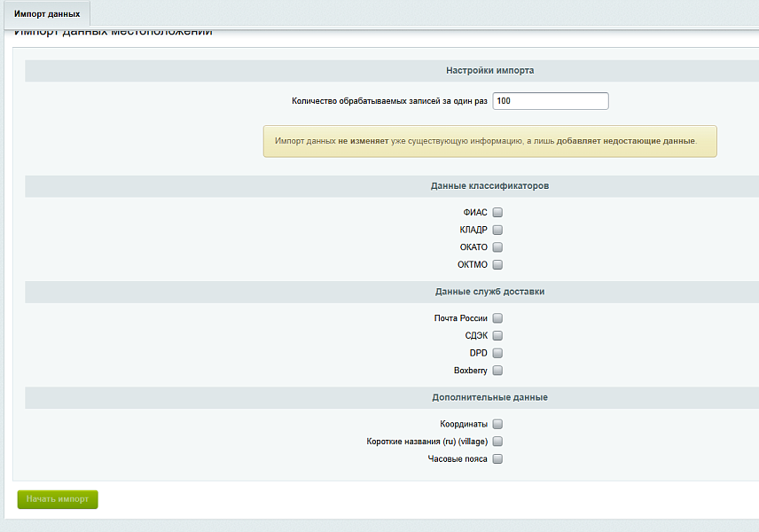The height and width of the screenshot is (532, 759).
Task: Tick the КЛАДР classifier checkbox
Action: pyautogui.click(x=497, y=230)
